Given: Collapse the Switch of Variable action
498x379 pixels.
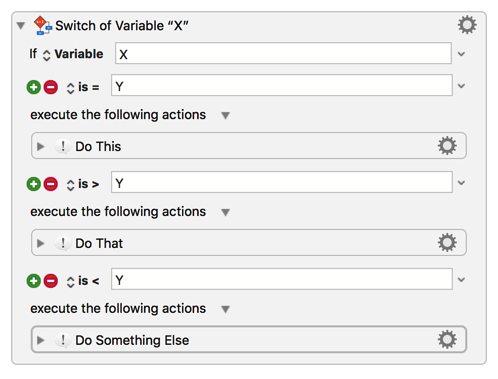Looking at the screenshot, I should (21, 26).
